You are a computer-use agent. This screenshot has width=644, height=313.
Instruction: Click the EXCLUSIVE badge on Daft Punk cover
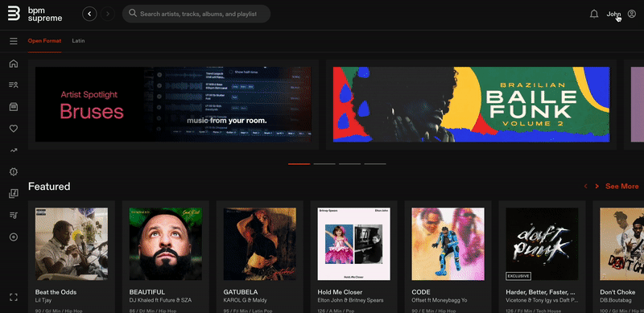[518, 276]
